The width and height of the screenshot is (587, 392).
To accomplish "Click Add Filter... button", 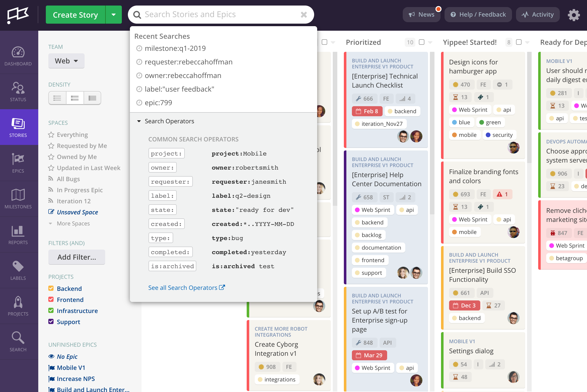I will 77,257.
